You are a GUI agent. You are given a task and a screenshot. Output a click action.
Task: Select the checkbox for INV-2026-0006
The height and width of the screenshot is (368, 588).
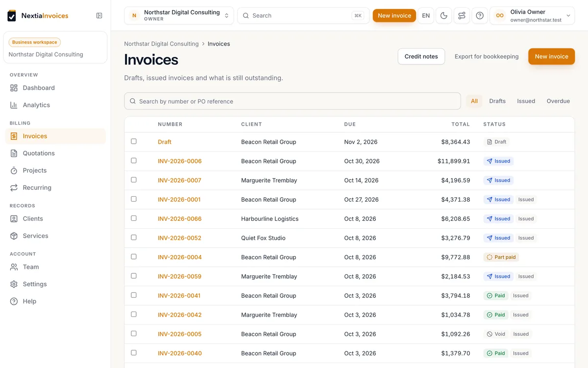(134, 160)
